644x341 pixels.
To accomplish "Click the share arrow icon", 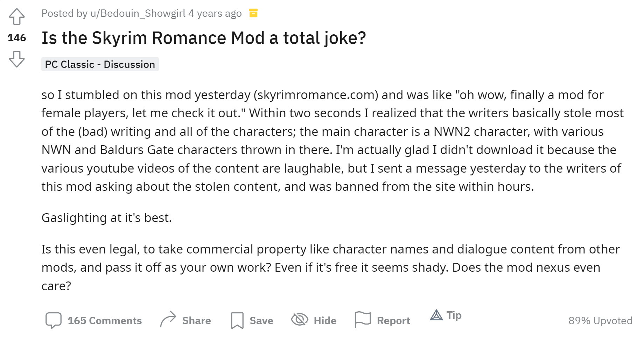I will pyautogui.click(x=168, y=319).
